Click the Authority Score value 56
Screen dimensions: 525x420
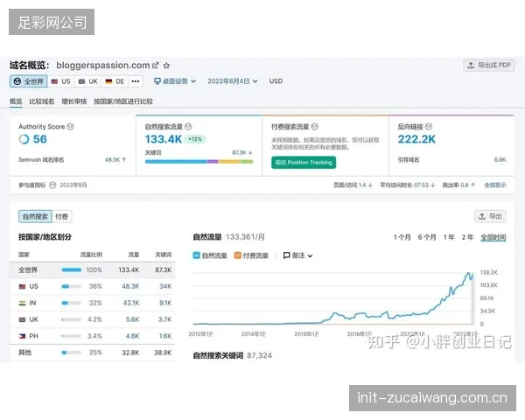pos(40,139)
